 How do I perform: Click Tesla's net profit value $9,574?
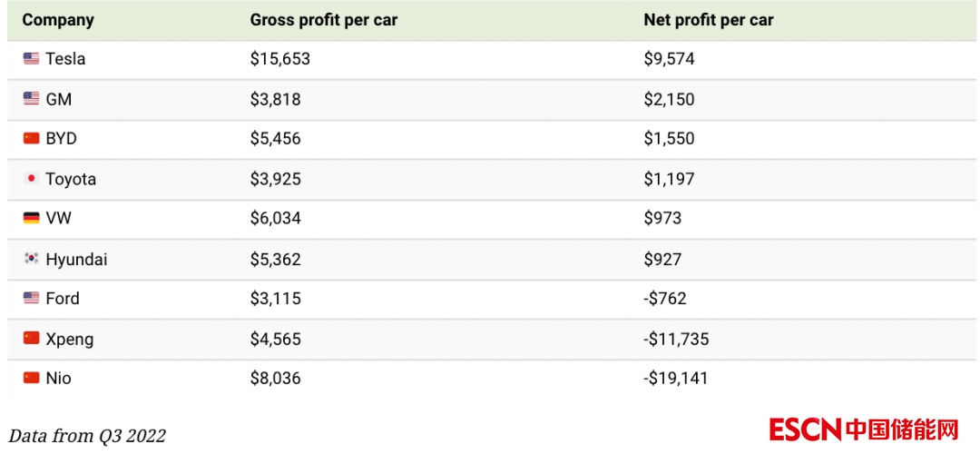pyautogui.click(x=669, y=59)
